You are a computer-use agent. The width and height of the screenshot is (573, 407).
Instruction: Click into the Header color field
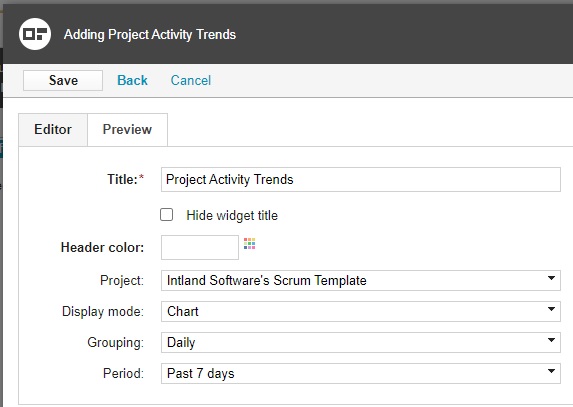coord(200,247)
